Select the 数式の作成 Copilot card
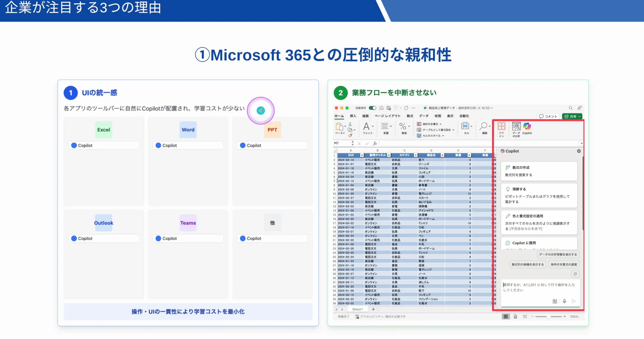 (539, 171)
